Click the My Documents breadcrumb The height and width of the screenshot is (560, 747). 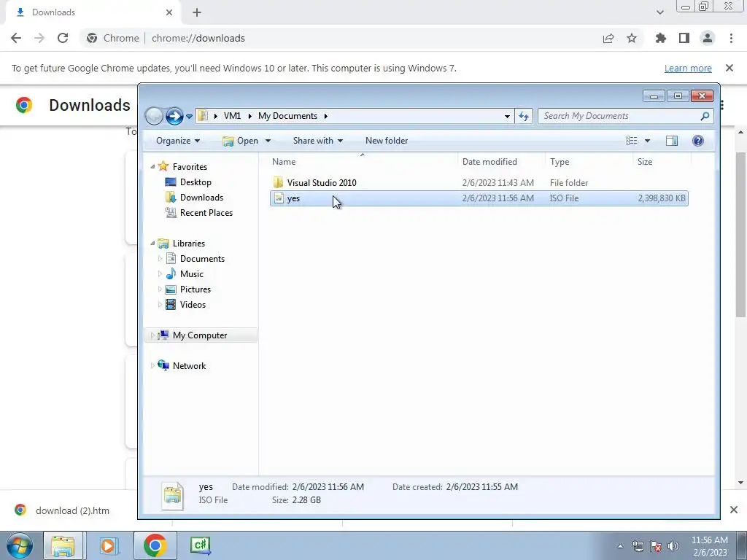pyautogui.click(x=287, y=116)
